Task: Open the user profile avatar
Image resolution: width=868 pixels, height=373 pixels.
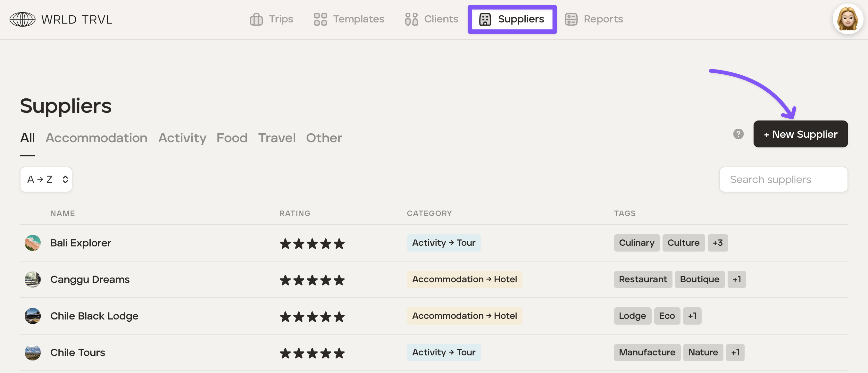Action: tap(847, 19)
